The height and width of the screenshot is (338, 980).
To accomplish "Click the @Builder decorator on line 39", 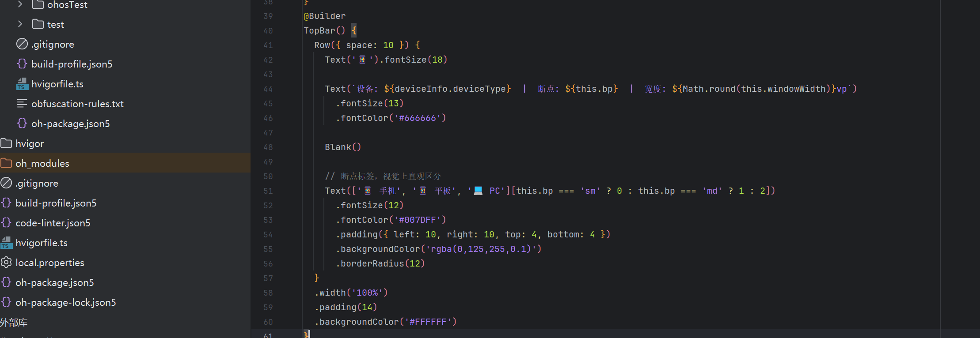I will point(325,16).
